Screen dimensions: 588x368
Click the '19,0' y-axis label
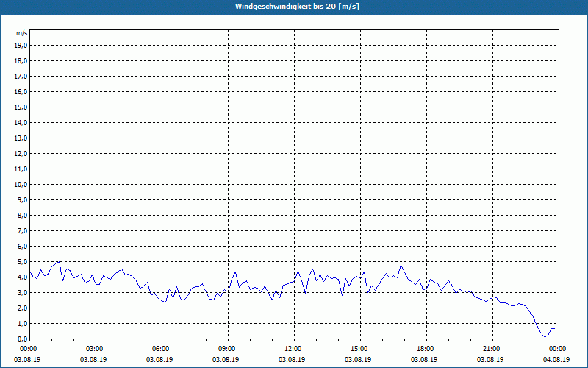pos(21,46)
